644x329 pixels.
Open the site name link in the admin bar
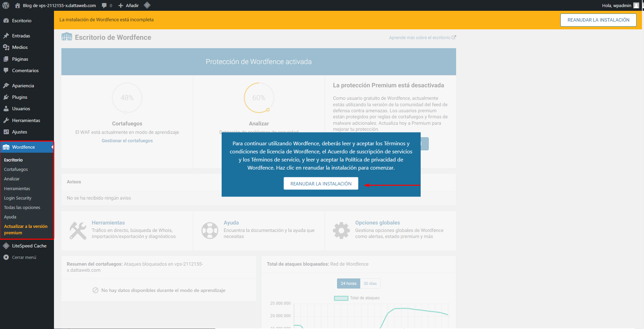click(x=59, y=5)
